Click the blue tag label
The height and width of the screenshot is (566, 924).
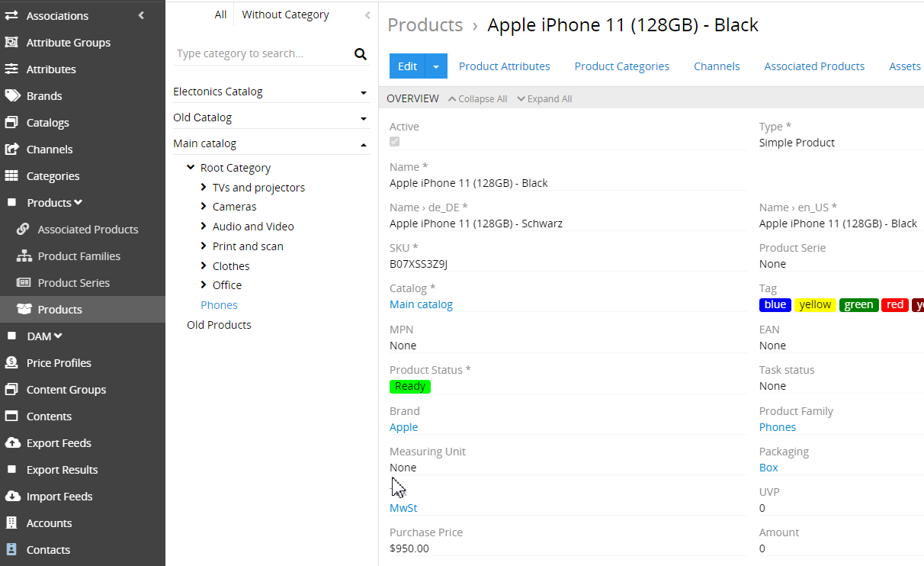point(775,305)
